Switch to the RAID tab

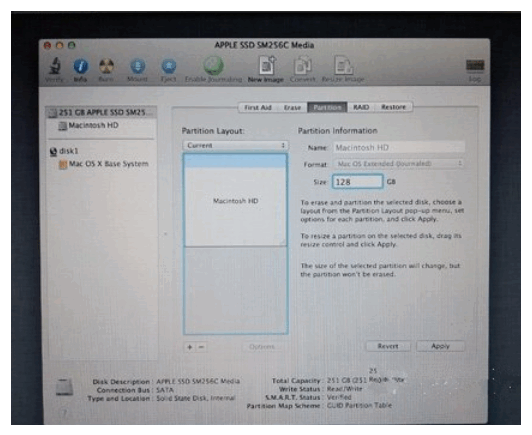(x=361, y=107)
